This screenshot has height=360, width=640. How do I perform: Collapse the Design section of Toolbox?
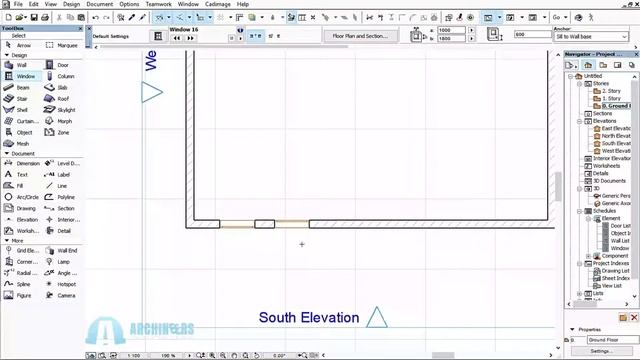point(7,55)
